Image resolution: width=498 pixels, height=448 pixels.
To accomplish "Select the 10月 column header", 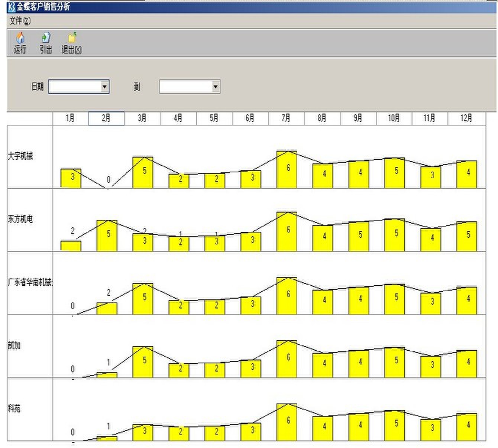I will tap(394, 118).
